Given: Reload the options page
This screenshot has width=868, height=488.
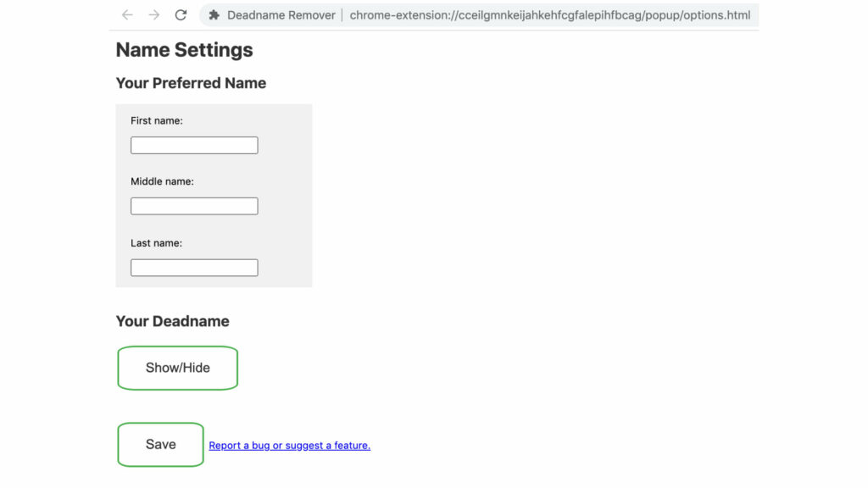Looking at the screenshot, I should tap(181, 15).
